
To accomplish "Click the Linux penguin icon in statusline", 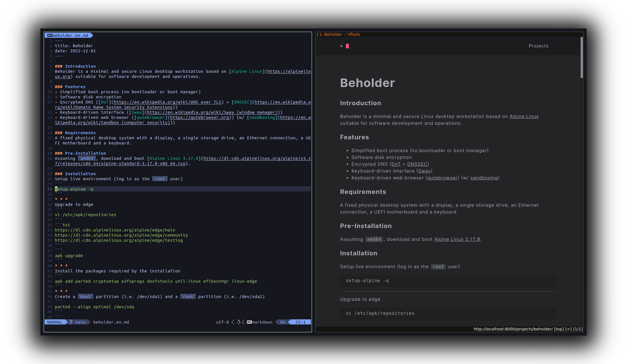I will point(239,322).
